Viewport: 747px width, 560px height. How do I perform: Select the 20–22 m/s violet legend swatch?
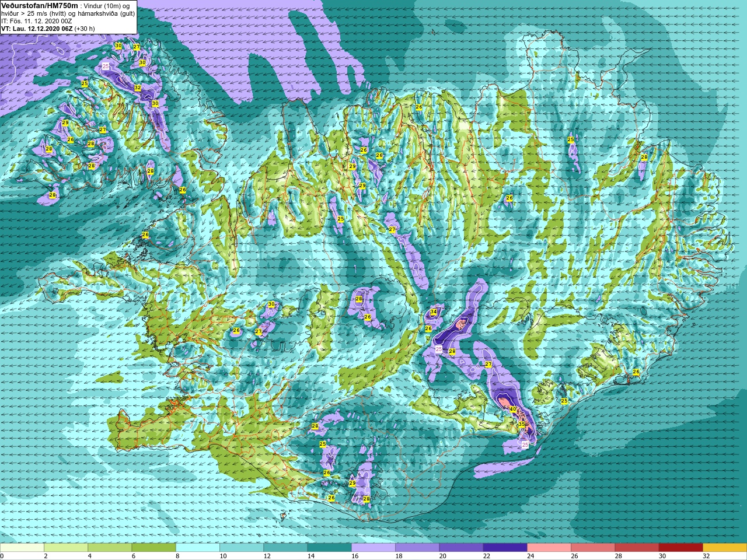[x=461, y=548]
